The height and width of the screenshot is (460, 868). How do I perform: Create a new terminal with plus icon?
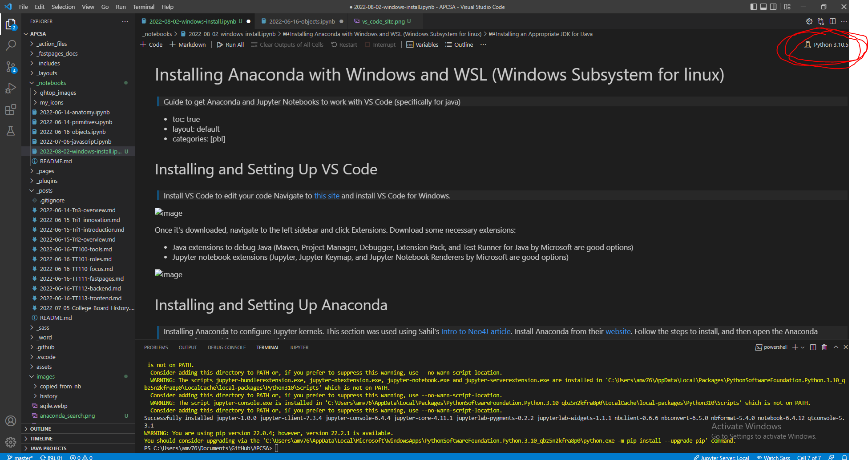(795, 347)
